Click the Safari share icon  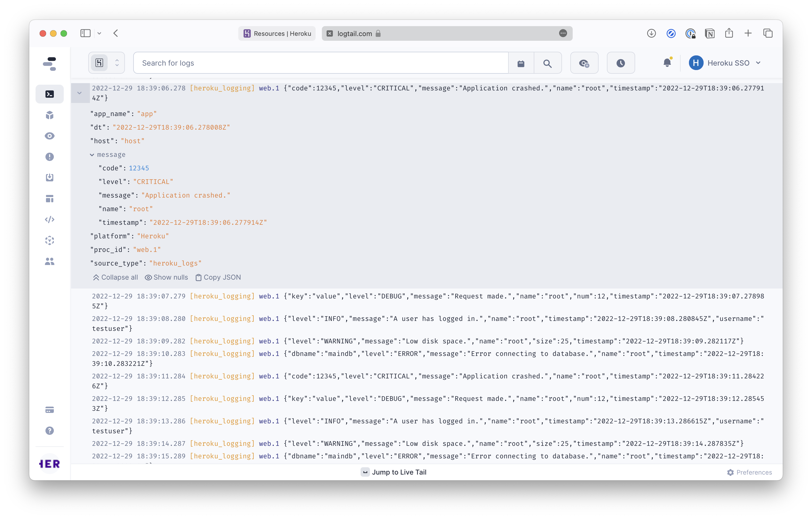tap(729, 33)
